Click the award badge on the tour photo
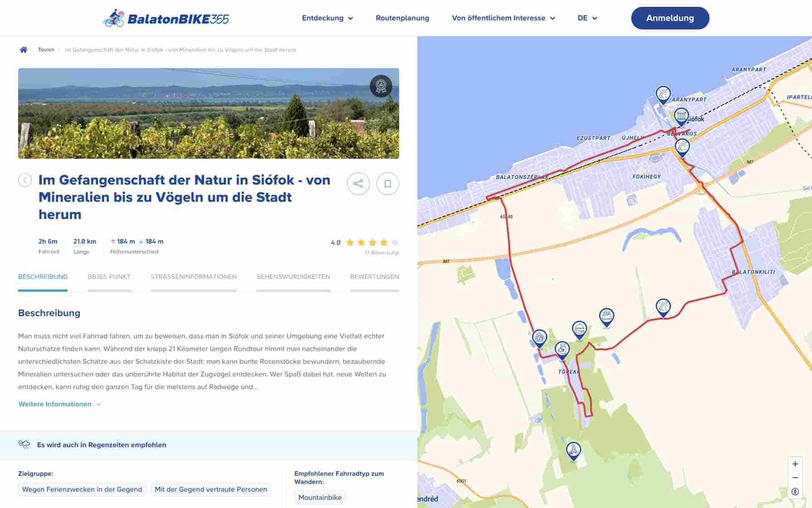This screenshot has height=508, width=812. pos(381,86)
